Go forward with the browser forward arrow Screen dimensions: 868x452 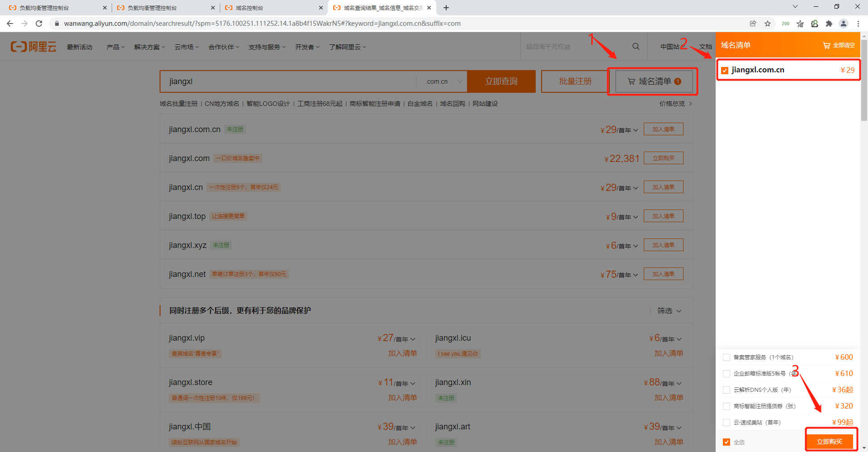click(x=24, y=24)
